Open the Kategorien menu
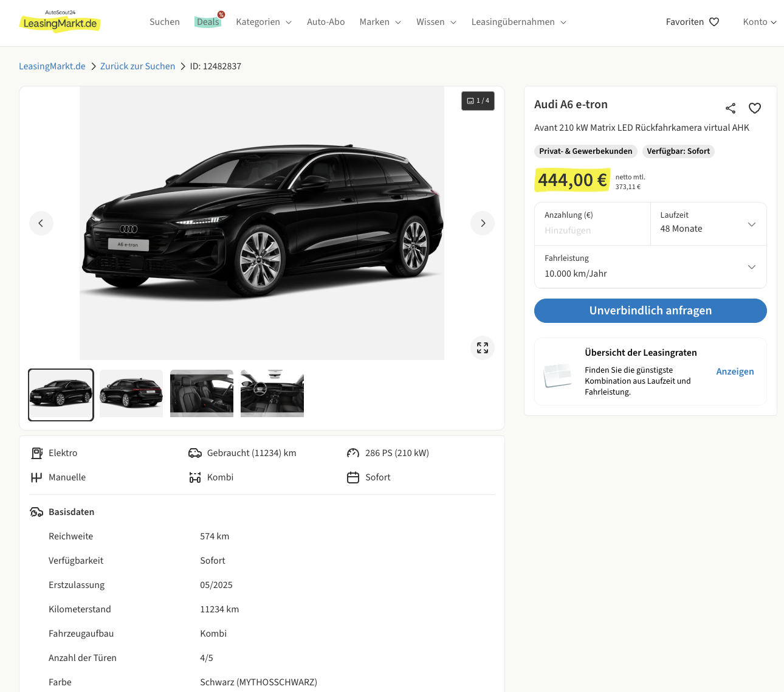Screen dimensions: 784x692 click(263, 22)
